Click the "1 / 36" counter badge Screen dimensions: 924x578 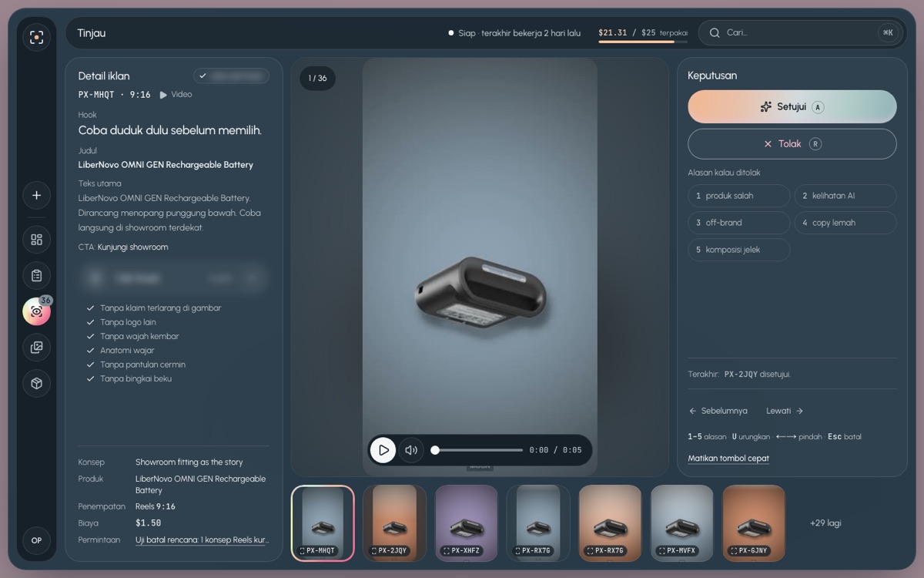[x=317, y=78]
